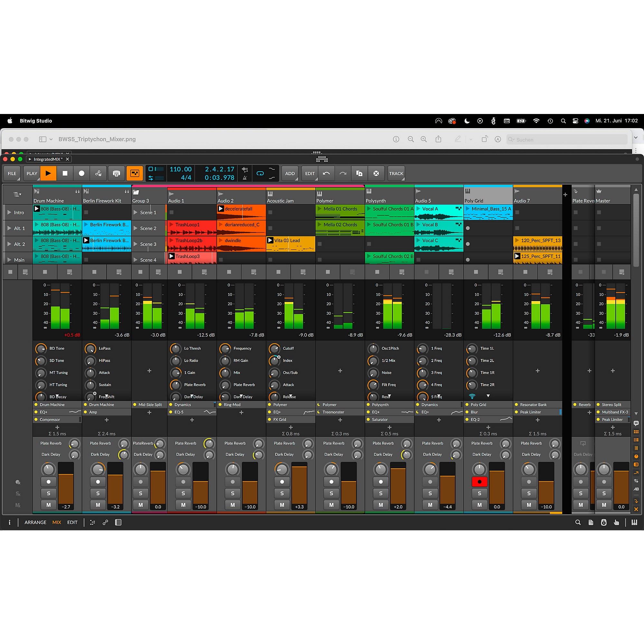Click the redo arrow icon
Image resolution: width=644 pixels, height=644 pixels.
(x=343, y=173)
